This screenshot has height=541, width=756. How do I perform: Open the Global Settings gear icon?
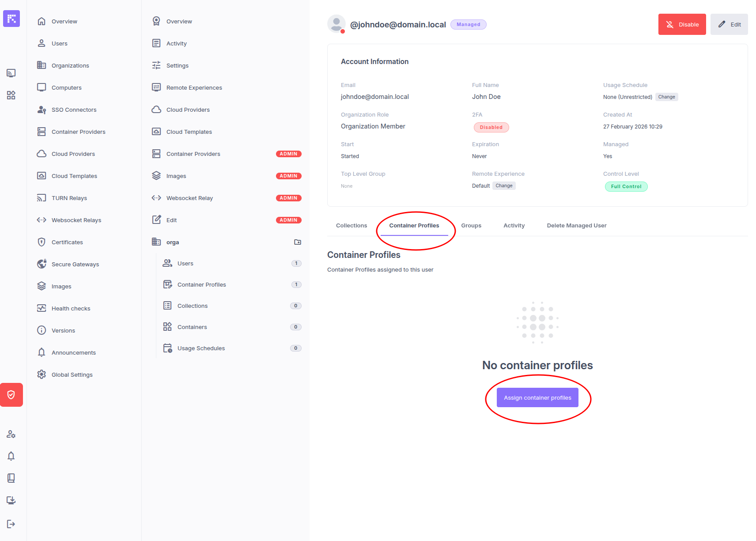(x=42, y=375)
